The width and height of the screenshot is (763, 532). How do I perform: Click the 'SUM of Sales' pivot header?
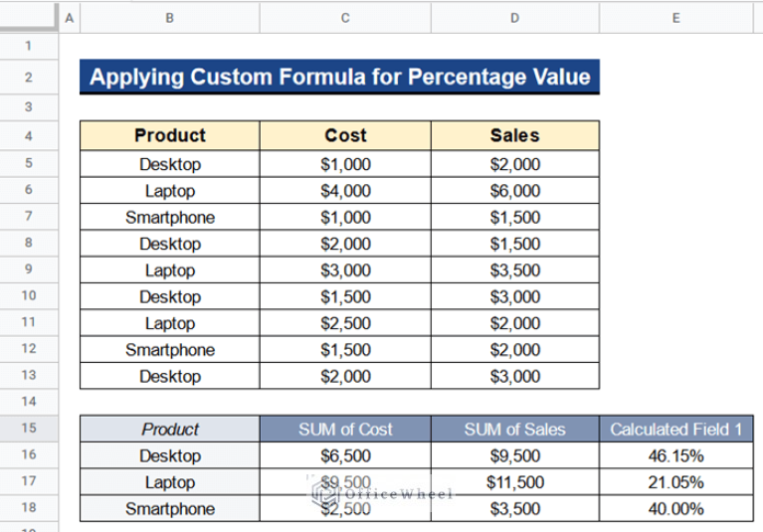tap(515, 429)
